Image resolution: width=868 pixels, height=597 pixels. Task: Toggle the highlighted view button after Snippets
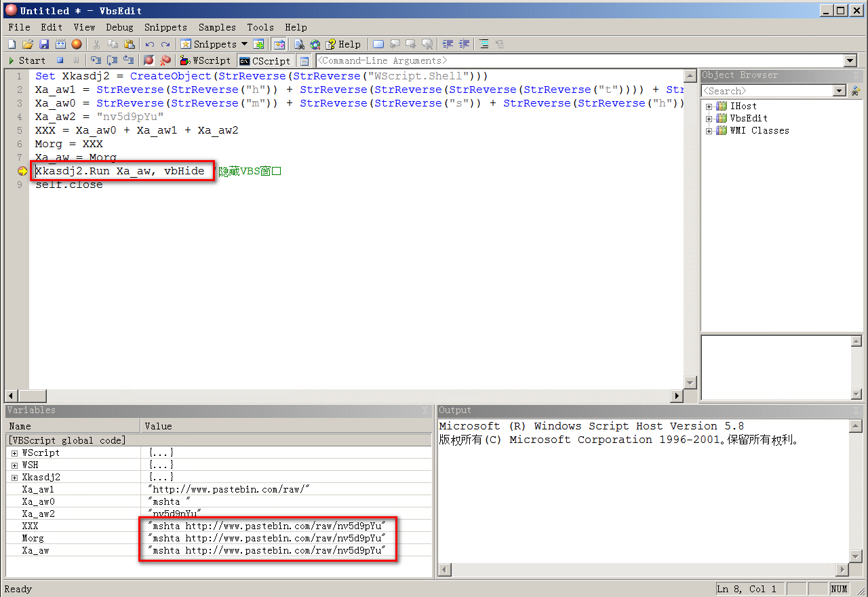click(279, 44)
